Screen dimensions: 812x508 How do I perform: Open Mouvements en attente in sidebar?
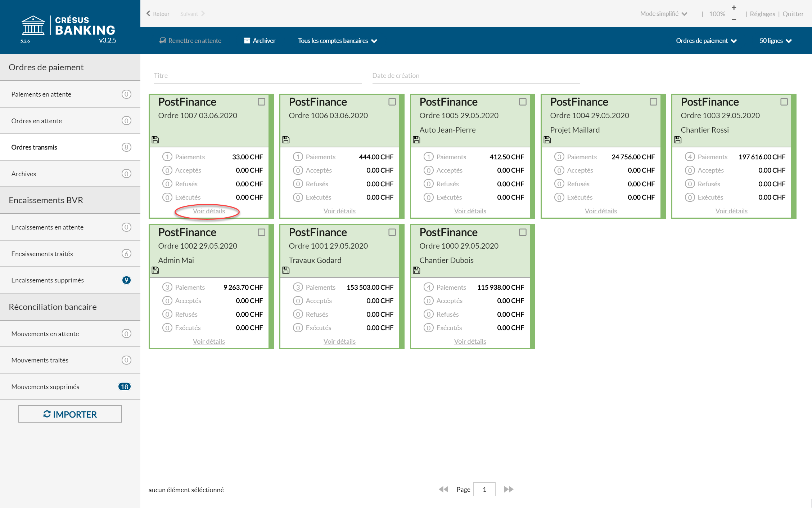70,334
